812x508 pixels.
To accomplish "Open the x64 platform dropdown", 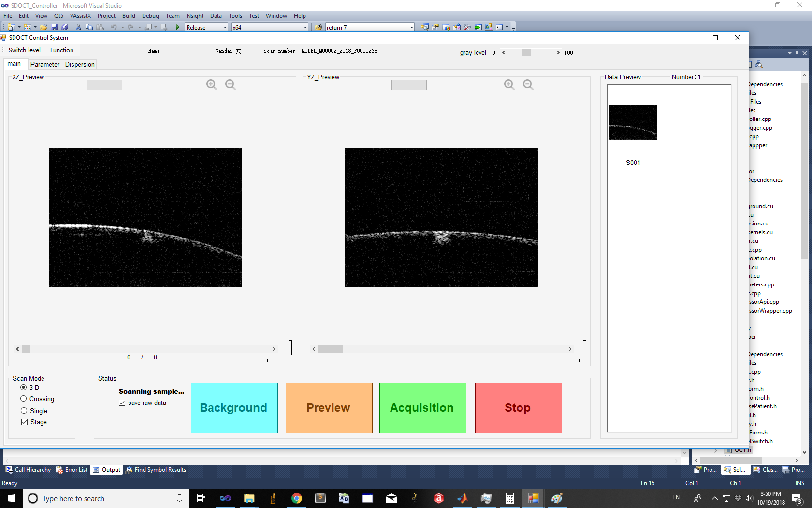I will tap(305, 28).
